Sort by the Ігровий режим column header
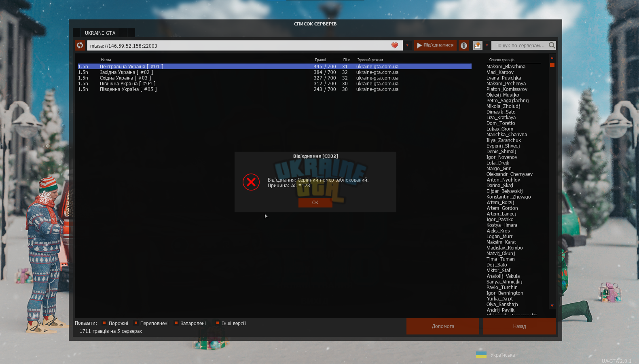 point(370,59)
